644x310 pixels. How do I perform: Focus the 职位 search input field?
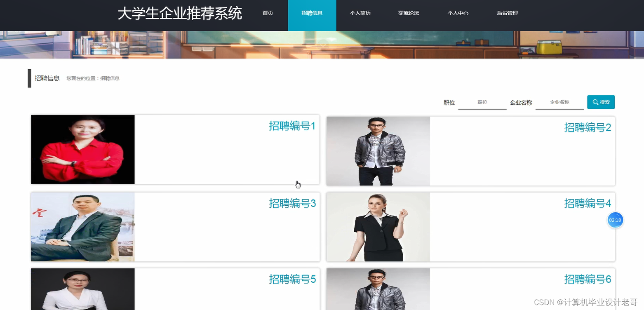482,103
